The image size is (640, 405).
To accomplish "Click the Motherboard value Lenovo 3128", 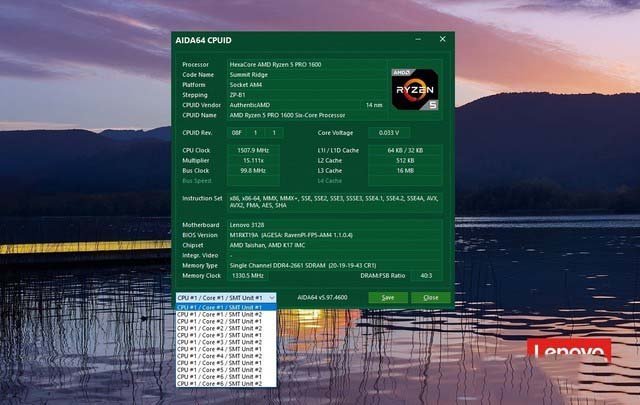I will tap(247, 225).
